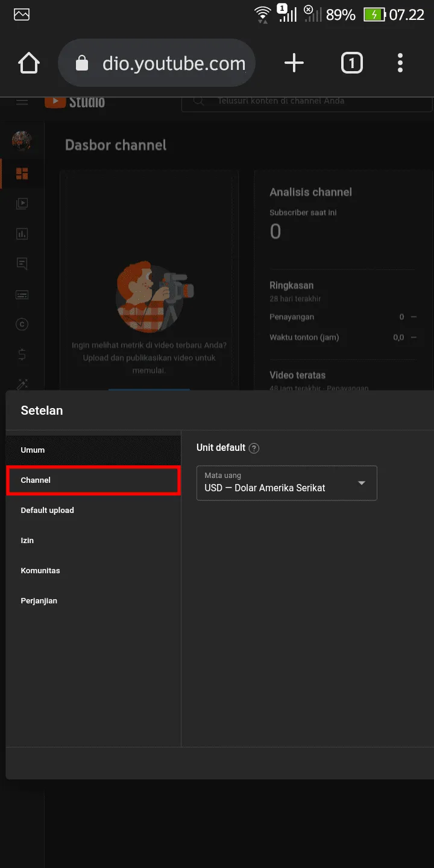Tap the Wi-Fi status icon
The width and height of the screenshot is (434, 868).
[x=263, y=14]
